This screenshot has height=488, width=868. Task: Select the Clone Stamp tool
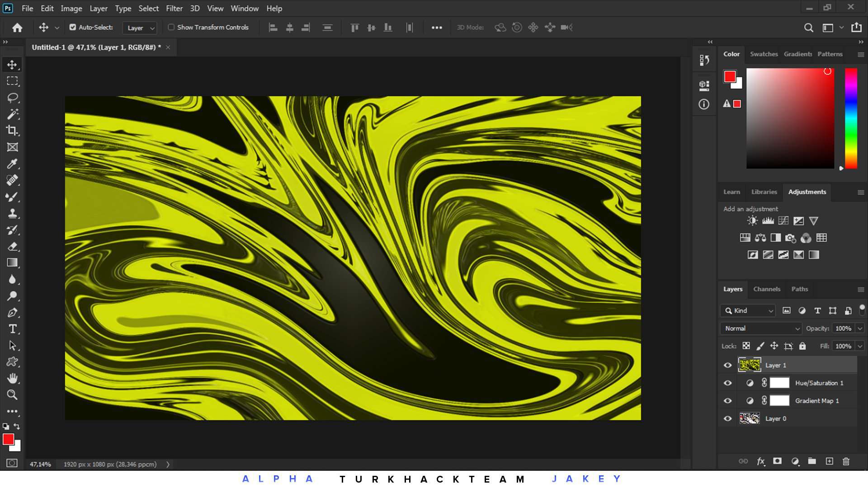point(12,213)
